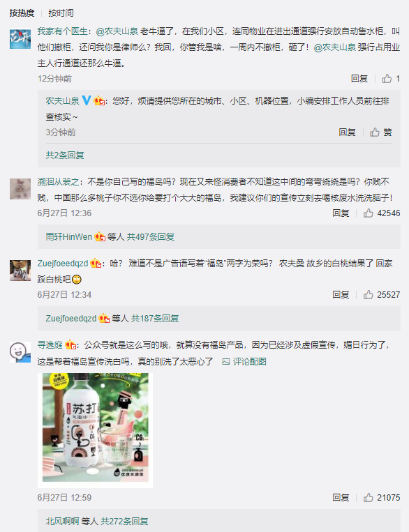Image resolution: width=409 pixels, height=532 pixels.
Task: Click the 评论配图 image icon link
Action: pyautogui.click(x=244, y=362)
